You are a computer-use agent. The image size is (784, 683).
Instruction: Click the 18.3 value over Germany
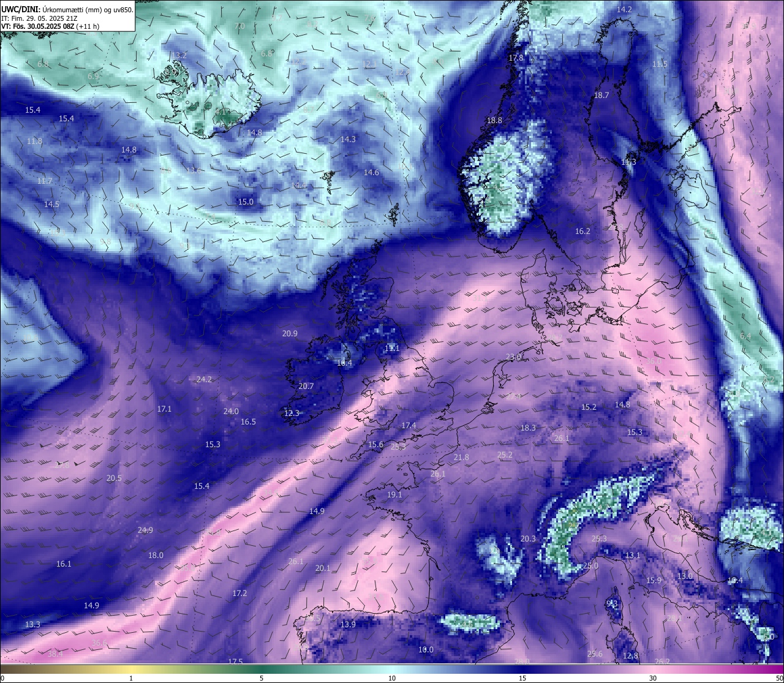(x=528, y=428)
